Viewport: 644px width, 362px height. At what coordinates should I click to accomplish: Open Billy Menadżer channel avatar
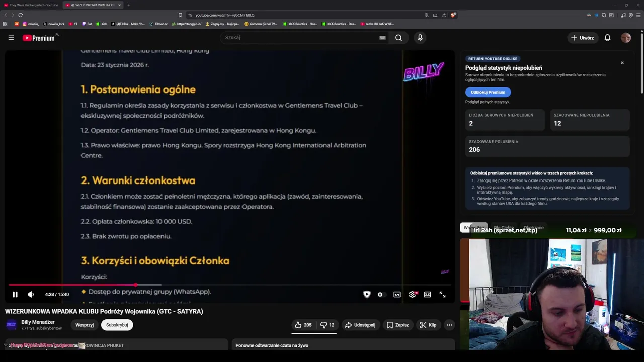point(11,325)
